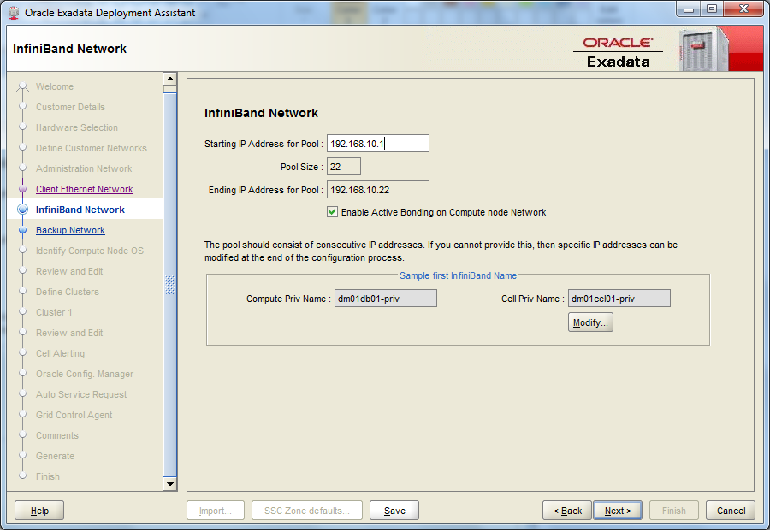Click the SSC Zone defaults... button
The width and height of the screenshot is (770, 532).
click(x=307, y=511)
